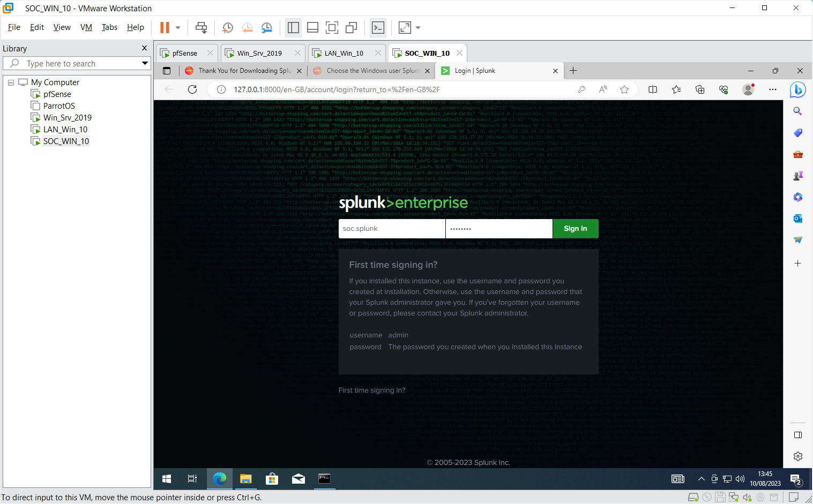Toggle the thumbnail bar view

click(x=313, y=27)
